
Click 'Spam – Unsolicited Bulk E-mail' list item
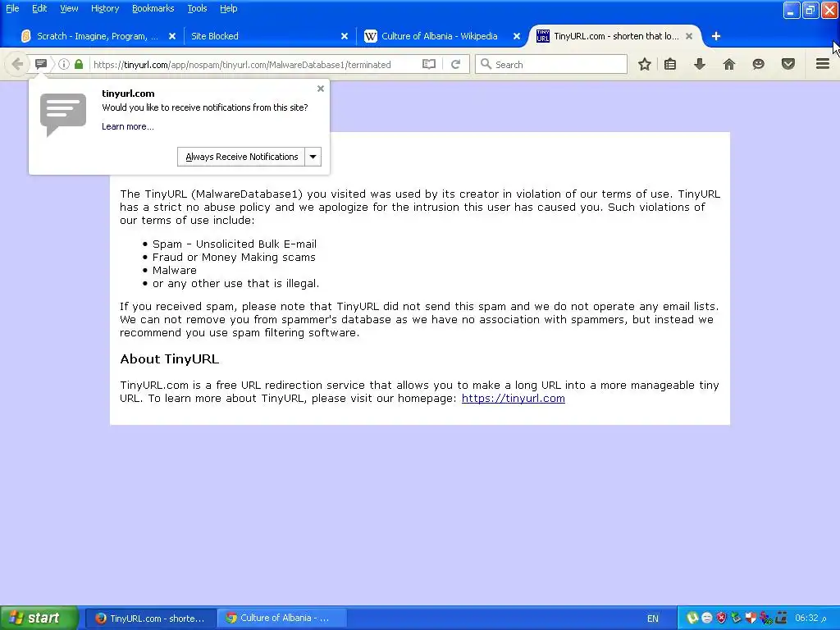235,244
